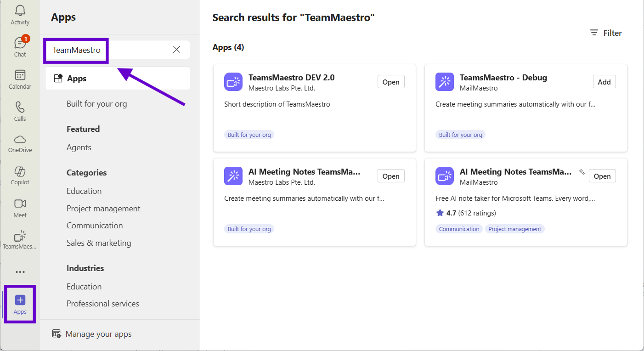Select Professional services industry
644x351 pixels.
click(x=103, y=304)
